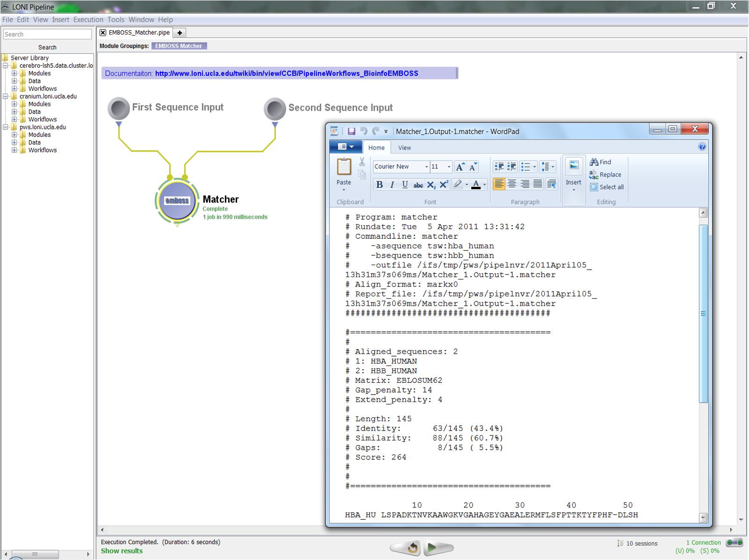749x560 pixels.
Task: Click the Find binoculars icon in WordPad
Action: pyautogui.click(x=594, y=162)
